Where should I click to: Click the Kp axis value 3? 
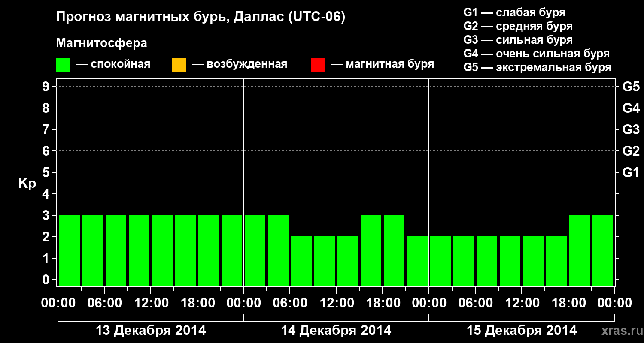47,215
